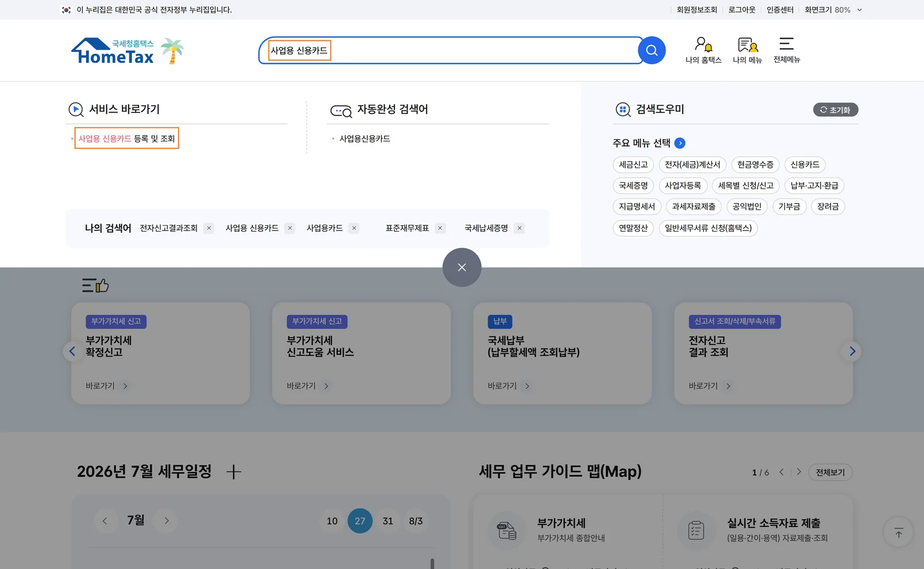924x569 pixels.
Task: Select 신용카드 menu chip
Action: pyautogui.click(x=805, y=165)
